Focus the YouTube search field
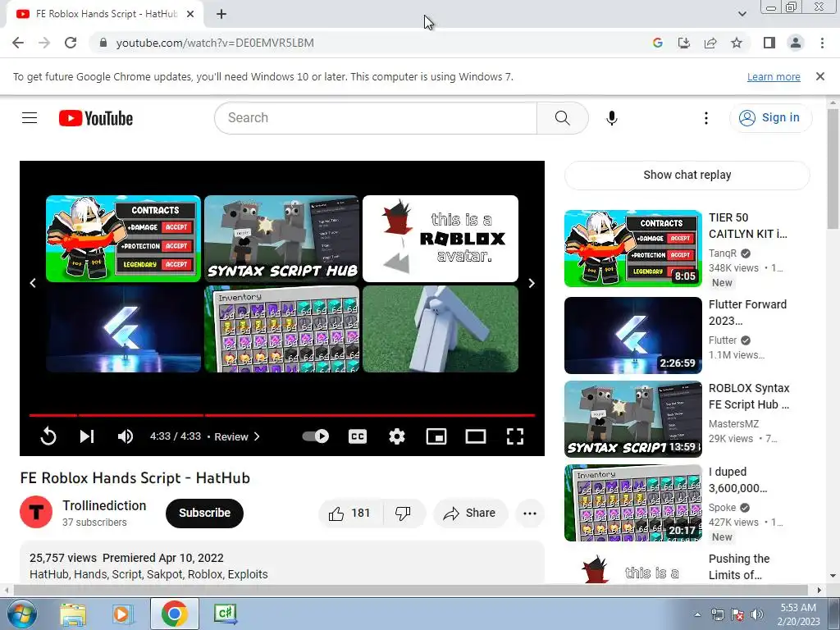 (375, 118)
